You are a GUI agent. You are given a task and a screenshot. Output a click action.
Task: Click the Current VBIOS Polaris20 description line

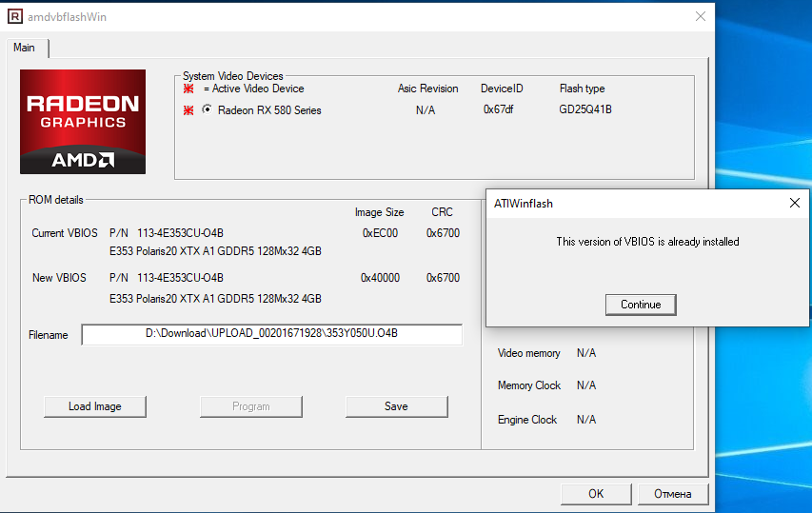point(215,251)
